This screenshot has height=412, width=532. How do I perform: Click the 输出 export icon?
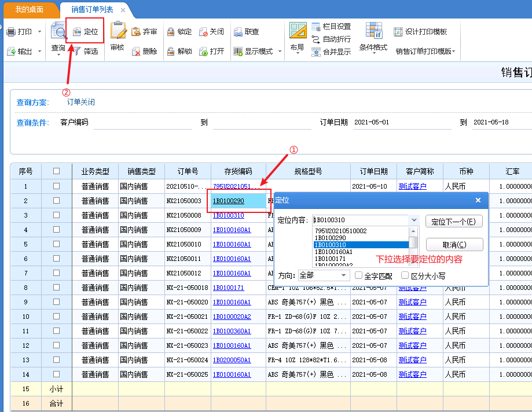[x=11, y=51]
